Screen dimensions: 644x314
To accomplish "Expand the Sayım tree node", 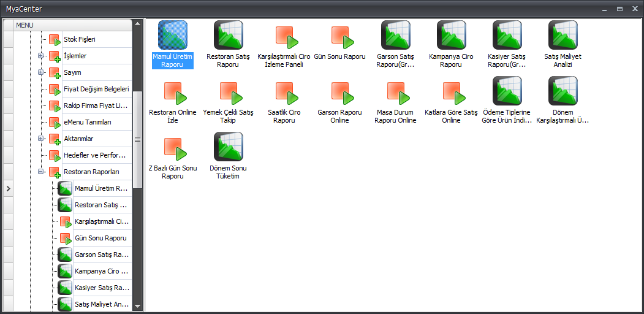I will coord(40,72).
